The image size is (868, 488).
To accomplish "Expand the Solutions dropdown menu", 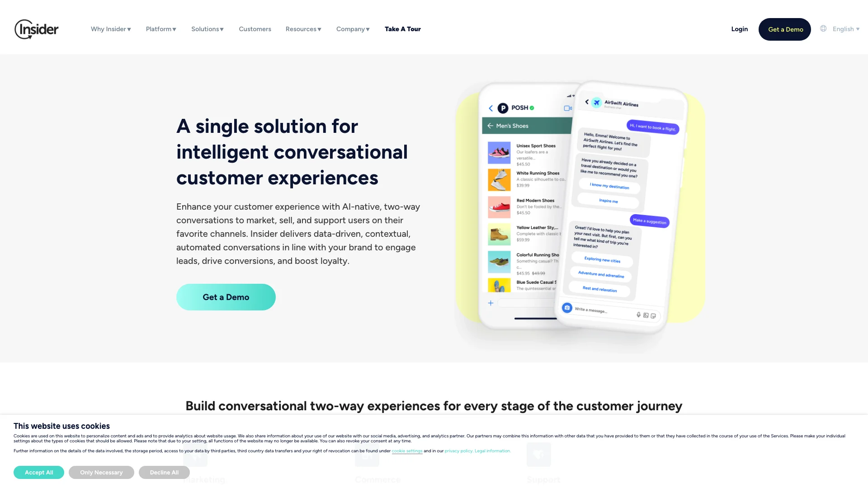I will [x=208, y=28].
